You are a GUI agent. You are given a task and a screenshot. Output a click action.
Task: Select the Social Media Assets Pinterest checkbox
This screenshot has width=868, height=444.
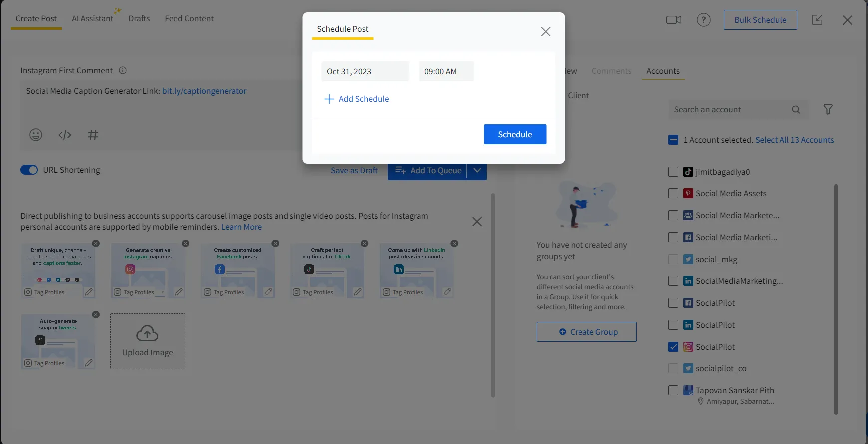click(673, 193)
